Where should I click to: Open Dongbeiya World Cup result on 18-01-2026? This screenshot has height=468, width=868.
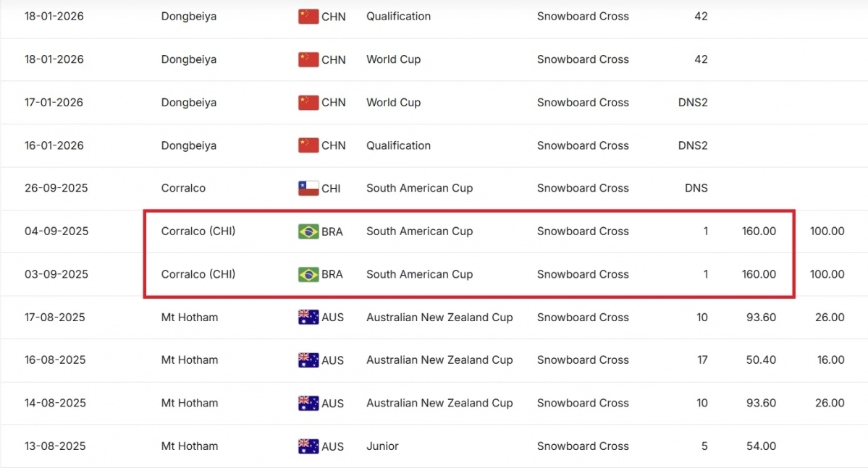188,59
